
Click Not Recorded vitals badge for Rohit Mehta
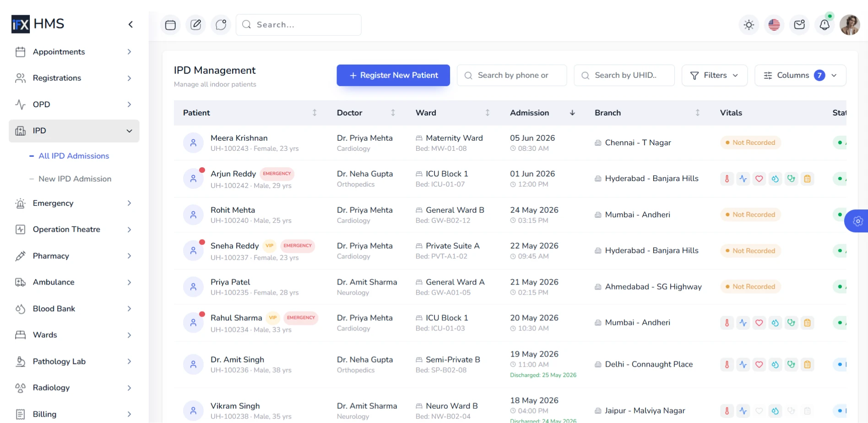750,214
